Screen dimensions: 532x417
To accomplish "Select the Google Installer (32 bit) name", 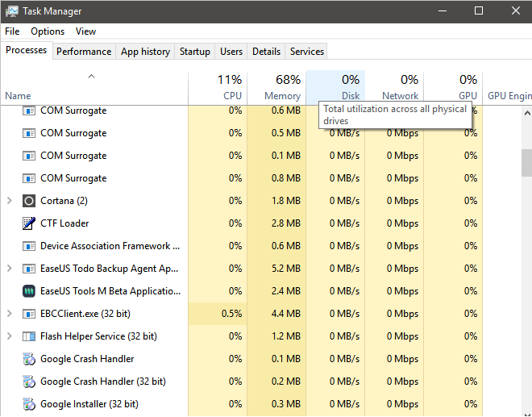I will click(89, 404).
